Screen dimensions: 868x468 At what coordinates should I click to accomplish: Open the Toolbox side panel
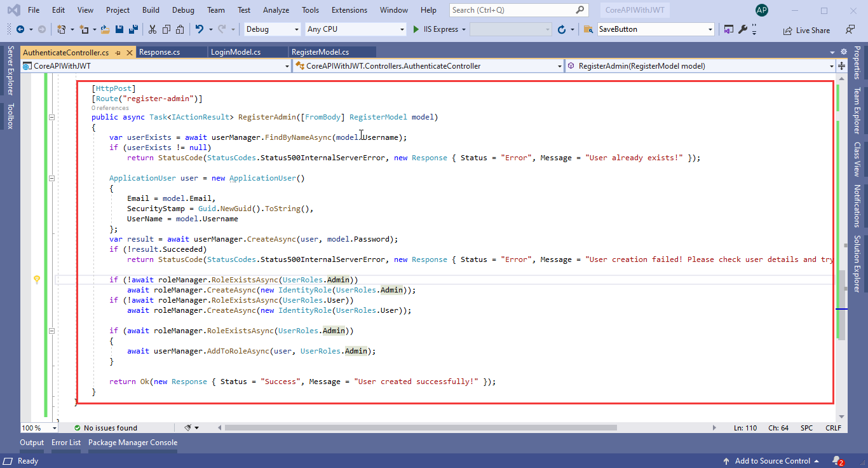[10, 116]
